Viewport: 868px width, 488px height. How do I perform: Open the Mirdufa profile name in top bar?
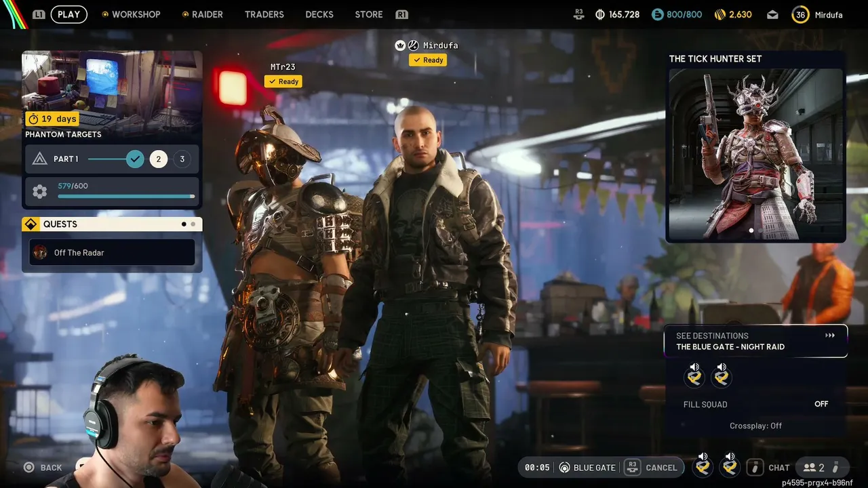[x=829, y=14]
